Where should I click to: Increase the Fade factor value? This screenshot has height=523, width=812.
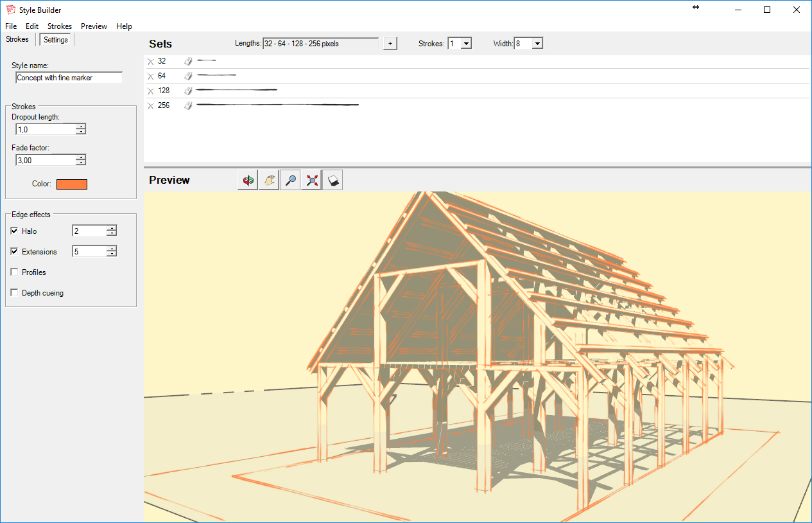coord(80,157)
